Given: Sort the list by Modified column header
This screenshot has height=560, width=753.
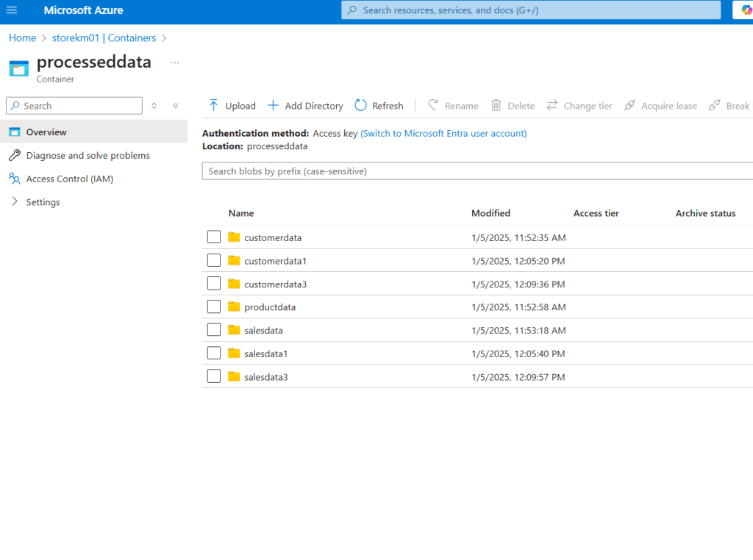Looking at the screenshot, I should [x=490, y=213].
